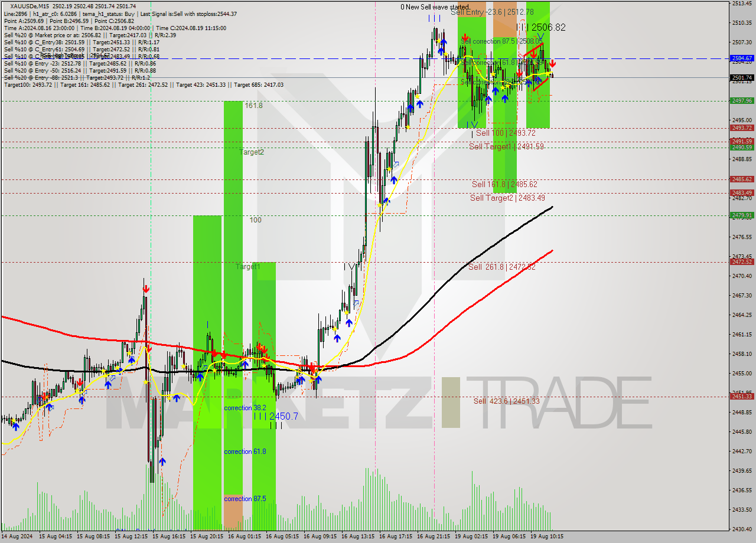Image resolution: width=756 pixels, height=543 pixels.
Task: Select the '16 Aug 21:15' time axis label
Action: click(x=434, y=537)
